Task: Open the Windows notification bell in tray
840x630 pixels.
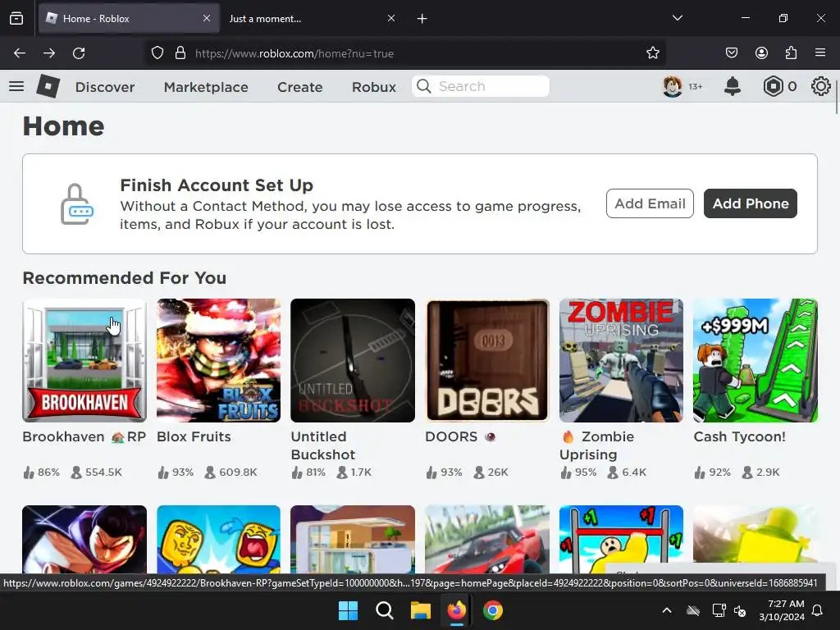Action: [x=818, y=610]
